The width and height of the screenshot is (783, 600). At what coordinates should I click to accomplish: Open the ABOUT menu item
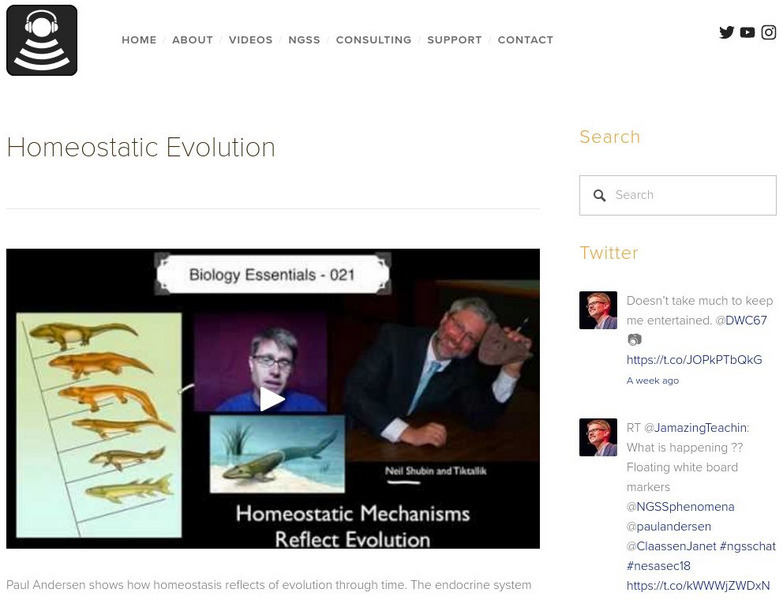click(x=192, y=40)
